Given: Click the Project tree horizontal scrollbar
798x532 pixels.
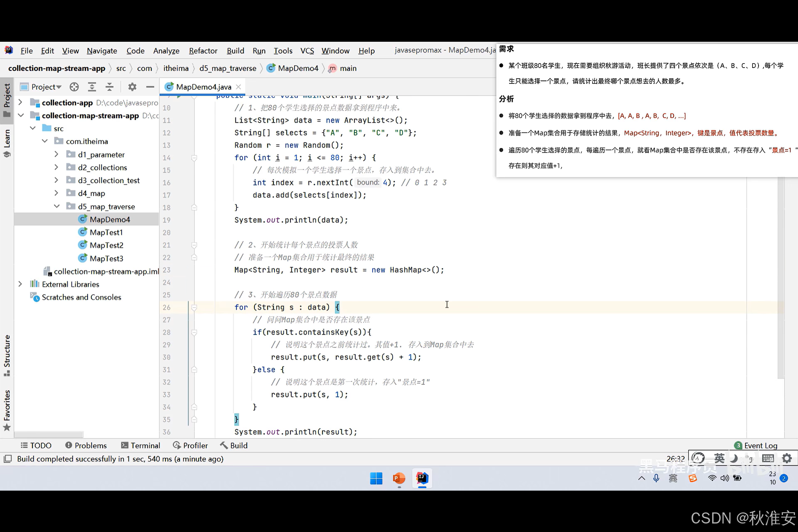Looking at the screenshot, I should pyautogui.click(x=48, y=434).
